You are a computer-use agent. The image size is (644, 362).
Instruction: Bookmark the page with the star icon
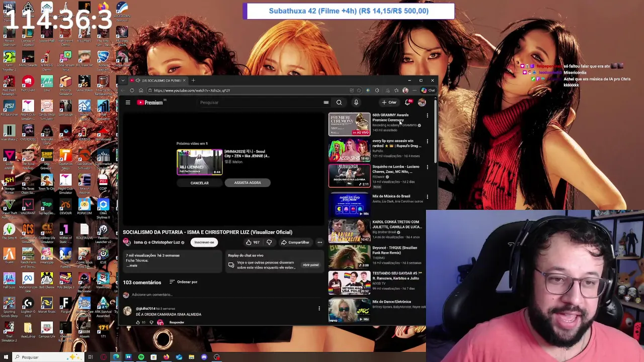coord(359,90)
